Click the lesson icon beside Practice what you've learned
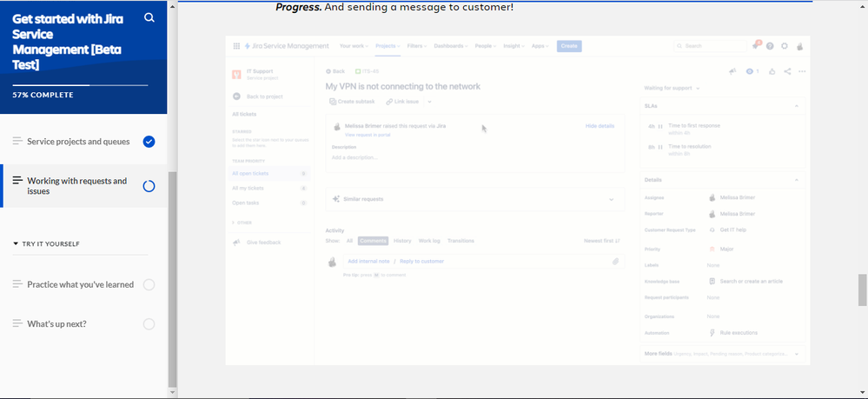 (17, 284)
